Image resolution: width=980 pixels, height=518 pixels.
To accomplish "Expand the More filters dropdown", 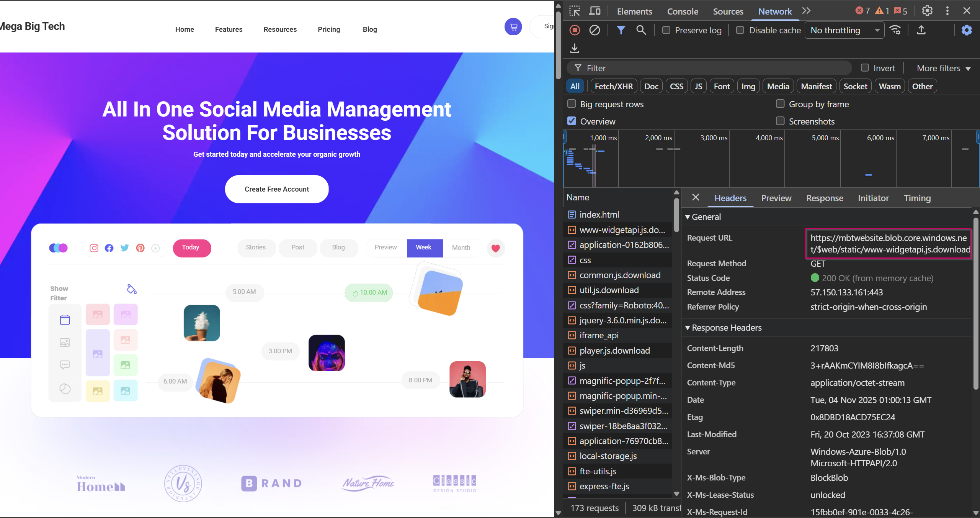I will [x=943, y=68].
